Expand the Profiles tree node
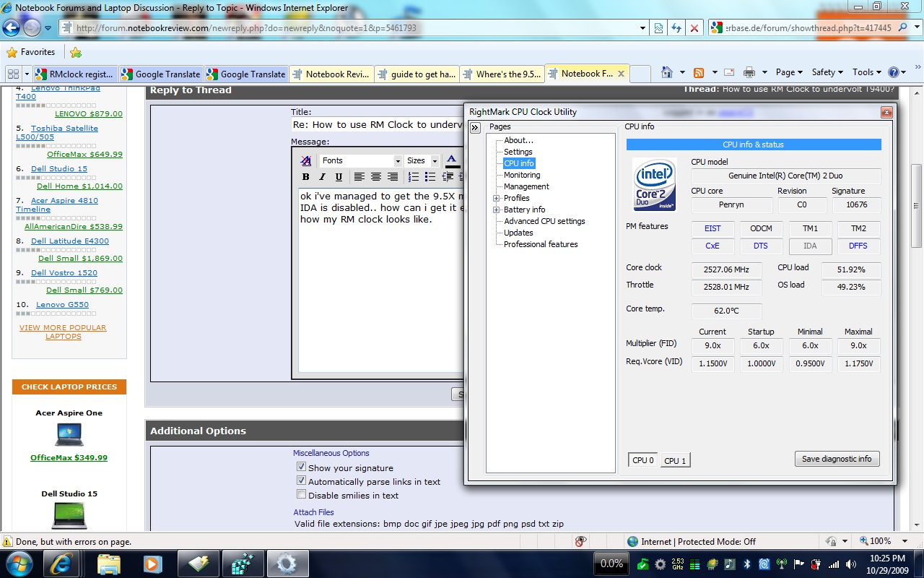The height and width of the screenshot is (578, 924). point(497,198)
